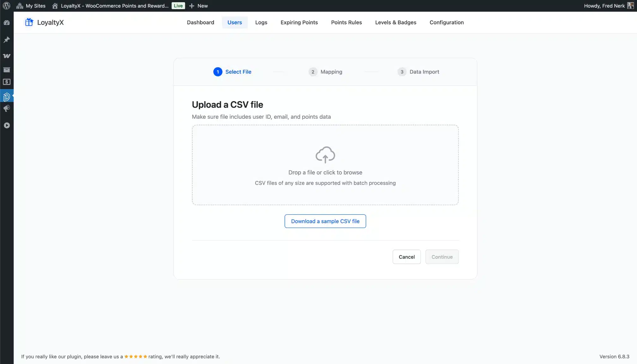637x364 pixels.
Task: Click 'Drop a file or click to browse'
Action: point(325,172)
